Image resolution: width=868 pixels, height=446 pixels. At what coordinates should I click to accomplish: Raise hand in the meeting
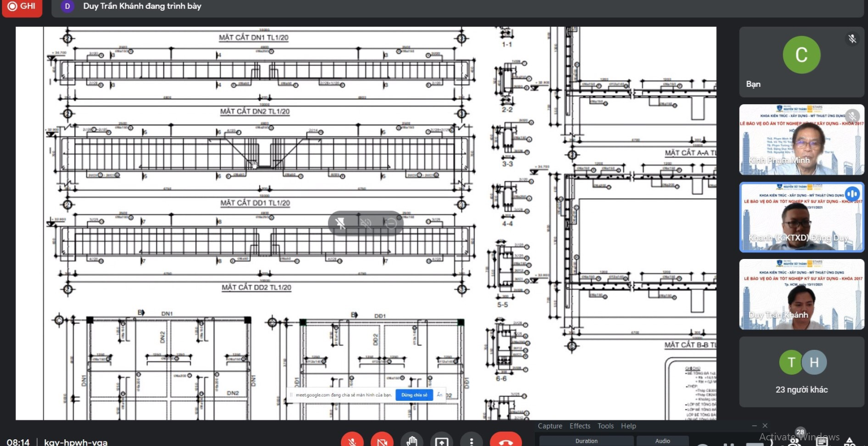click(x=412, y=441)
